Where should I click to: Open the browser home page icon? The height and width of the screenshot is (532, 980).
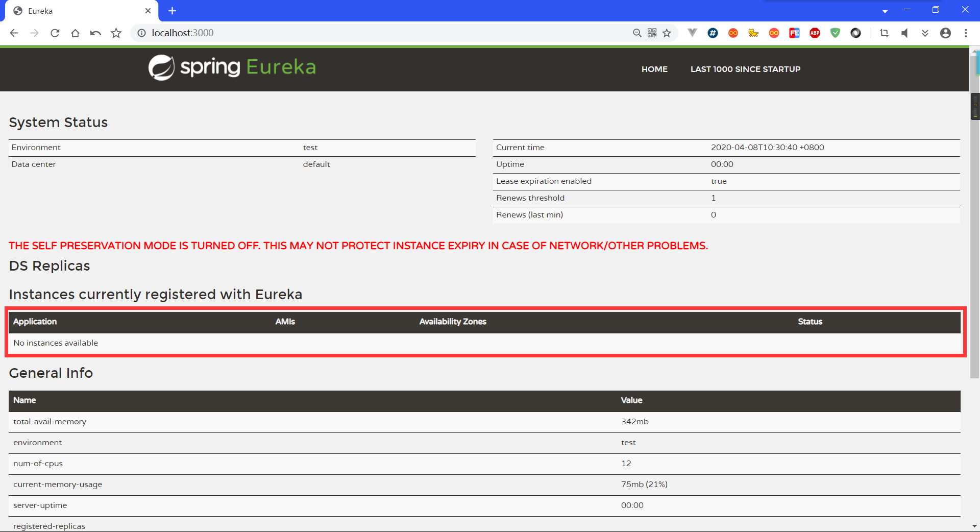coord(75,33)
